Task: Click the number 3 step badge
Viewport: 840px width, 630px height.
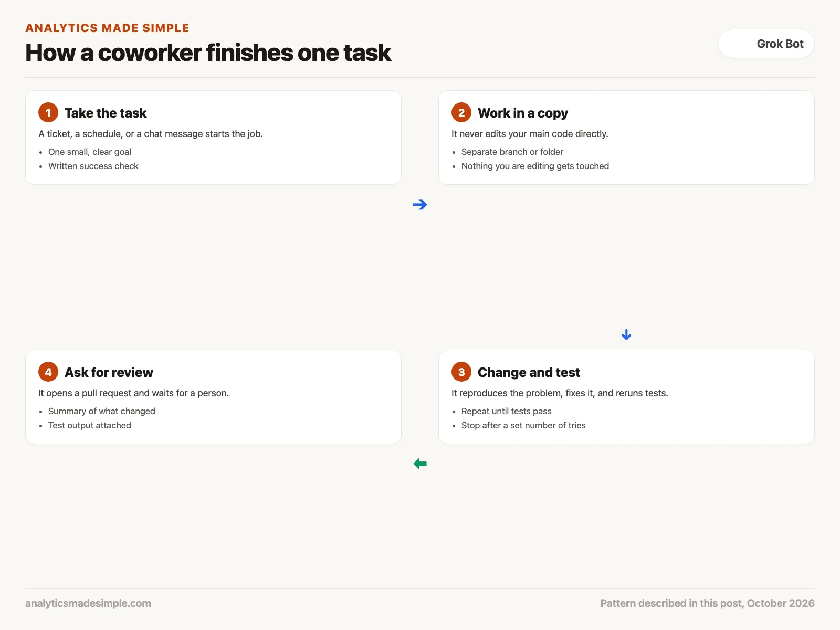Action: click(x=461, y=372)
